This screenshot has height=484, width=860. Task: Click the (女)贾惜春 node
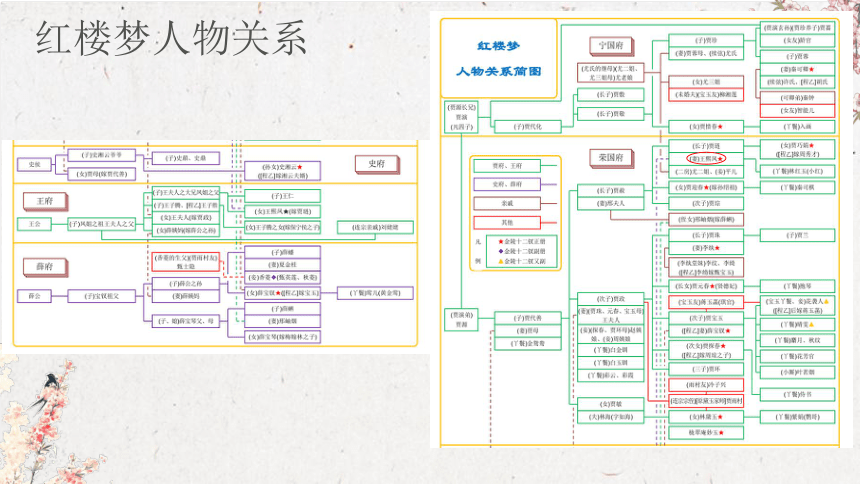coord(706,127)
